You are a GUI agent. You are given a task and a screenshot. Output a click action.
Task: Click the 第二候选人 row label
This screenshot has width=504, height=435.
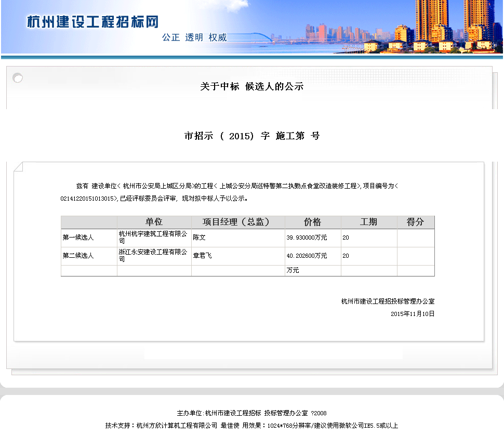[78, 256]
